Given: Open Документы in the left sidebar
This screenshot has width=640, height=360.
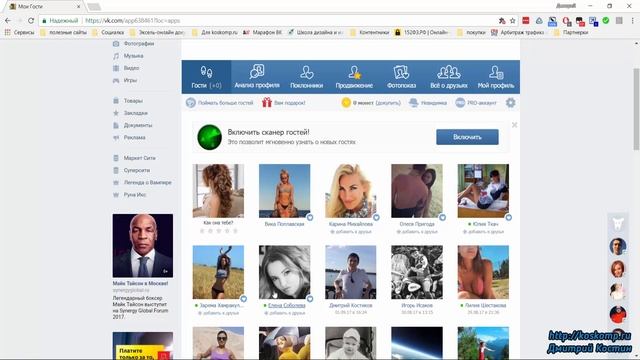Looking at the screenshot, I should (132, 125).
